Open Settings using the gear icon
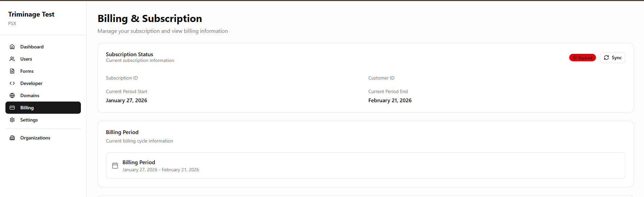The height and width of the screenshot is (197, 644). click(12, 119)
